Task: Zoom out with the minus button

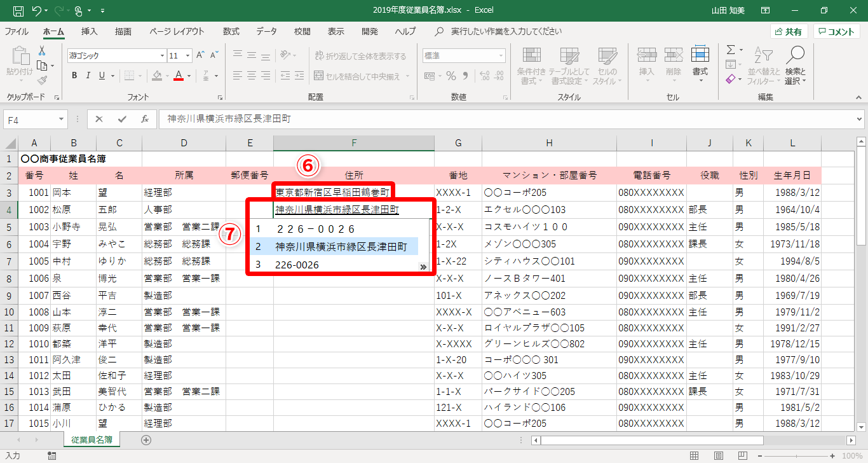Action: tap(760, 455)
